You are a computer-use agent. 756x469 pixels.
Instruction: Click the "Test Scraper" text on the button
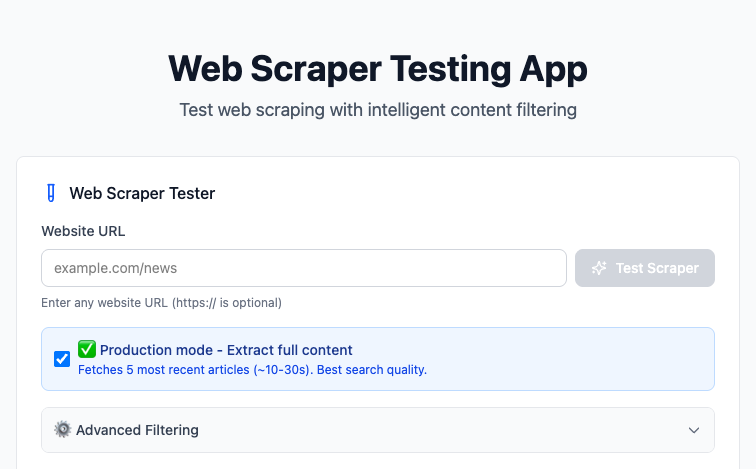tap(657, 268)
